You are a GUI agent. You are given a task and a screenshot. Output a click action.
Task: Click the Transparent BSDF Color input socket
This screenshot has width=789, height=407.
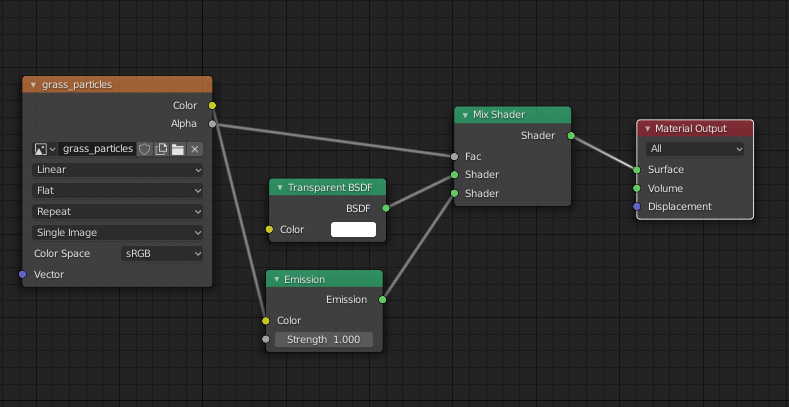pyautogui.click(x=269, y=229)
